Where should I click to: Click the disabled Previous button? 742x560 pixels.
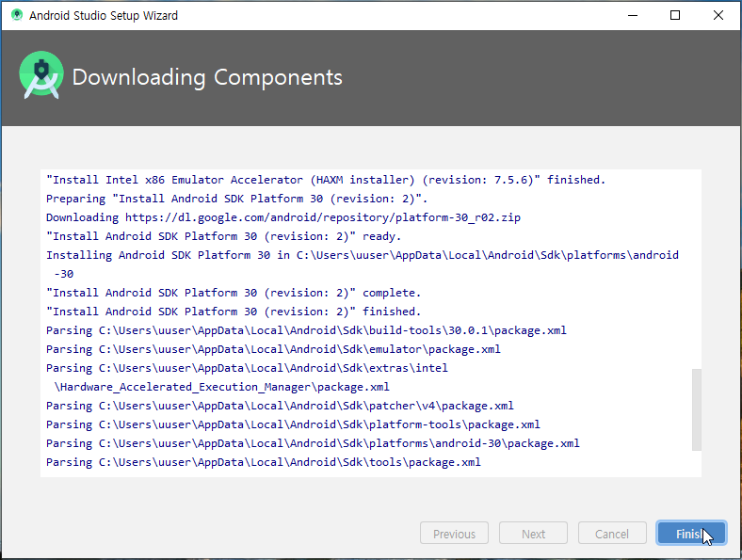tap(454, 534)
